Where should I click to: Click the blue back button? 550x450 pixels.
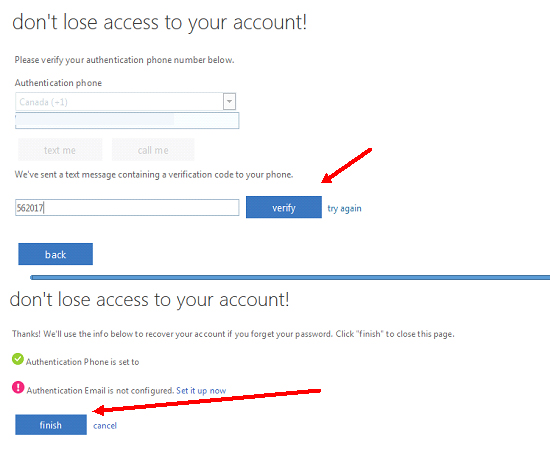[55, 254]
